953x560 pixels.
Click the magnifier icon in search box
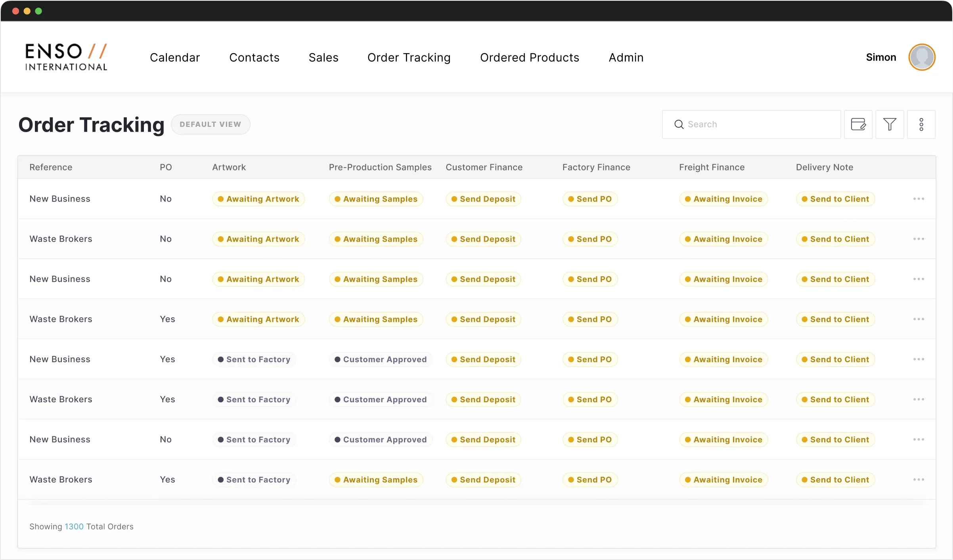[x=679, y=124]
